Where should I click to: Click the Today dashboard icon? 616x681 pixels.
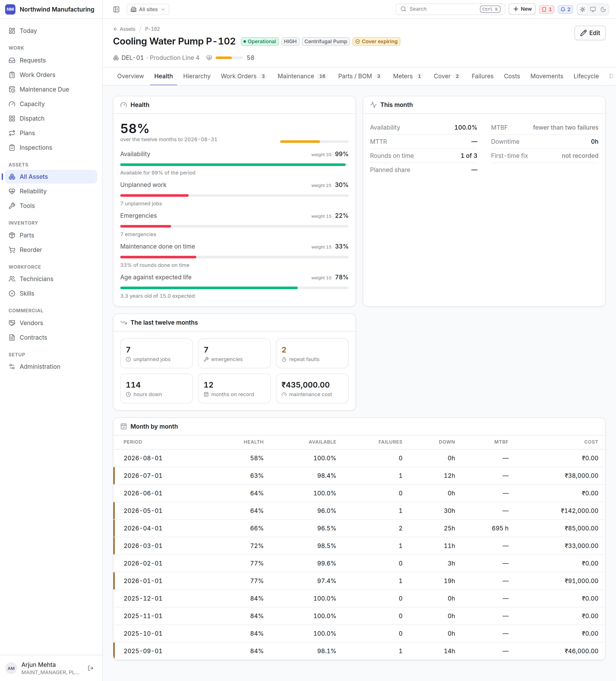point(12,31)
